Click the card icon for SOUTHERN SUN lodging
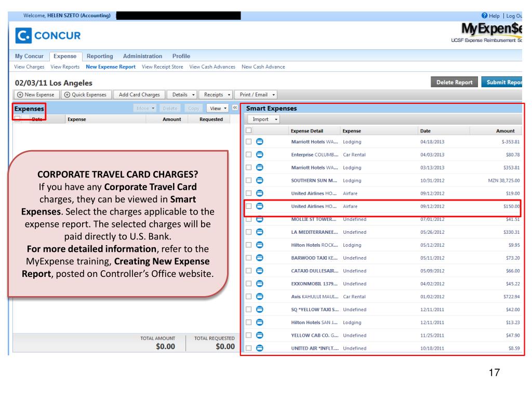The height and width of the screenshot is (399, 532). pyautogui.click(x=260, y=180)
